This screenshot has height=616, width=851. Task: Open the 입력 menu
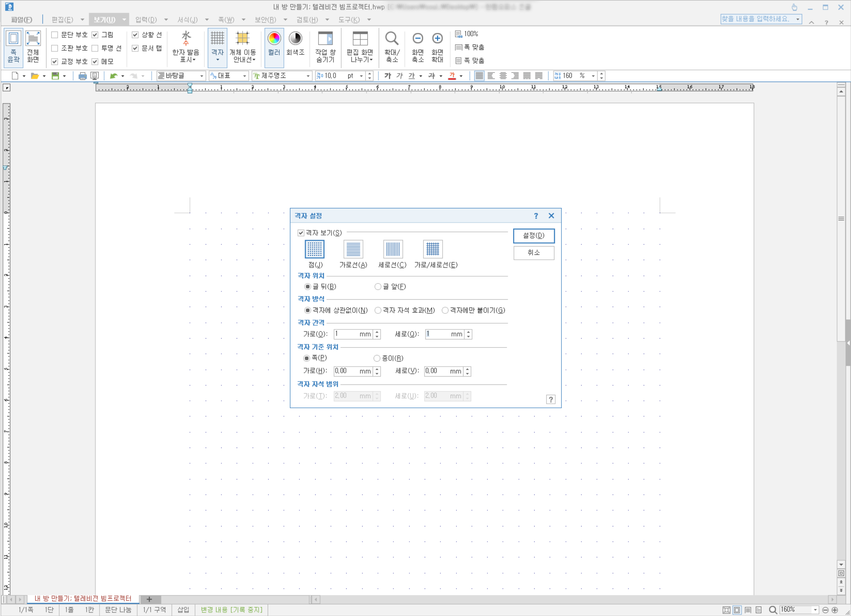[x=146, y=19]
